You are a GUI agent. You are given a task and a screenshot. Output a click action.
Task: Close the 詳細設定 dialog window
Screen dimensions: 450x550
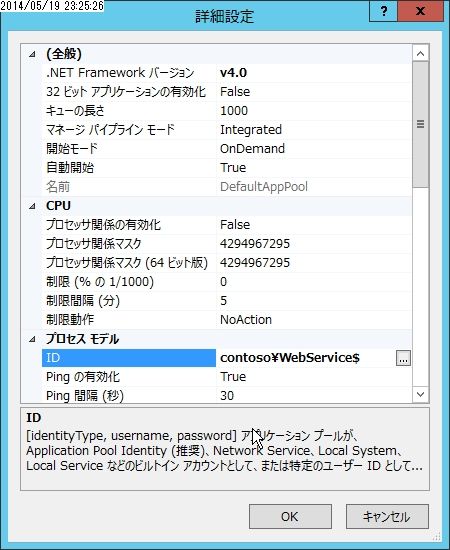pos(420,11)
